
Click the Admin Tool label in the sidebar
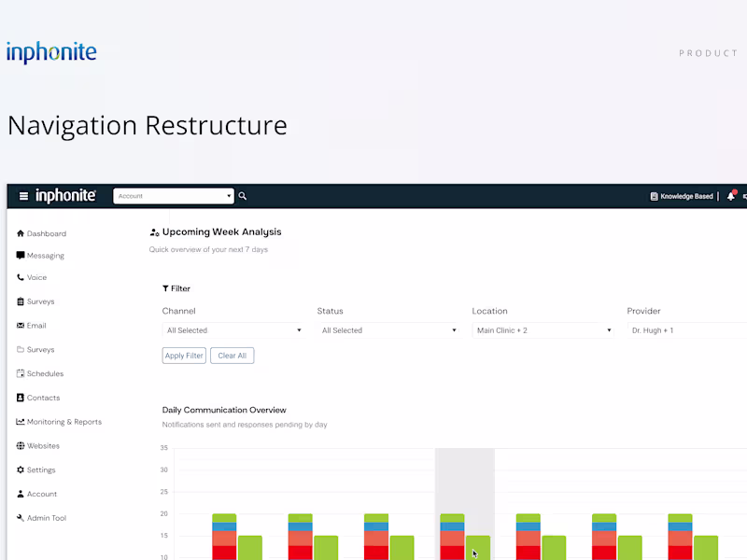pos(46,518)
